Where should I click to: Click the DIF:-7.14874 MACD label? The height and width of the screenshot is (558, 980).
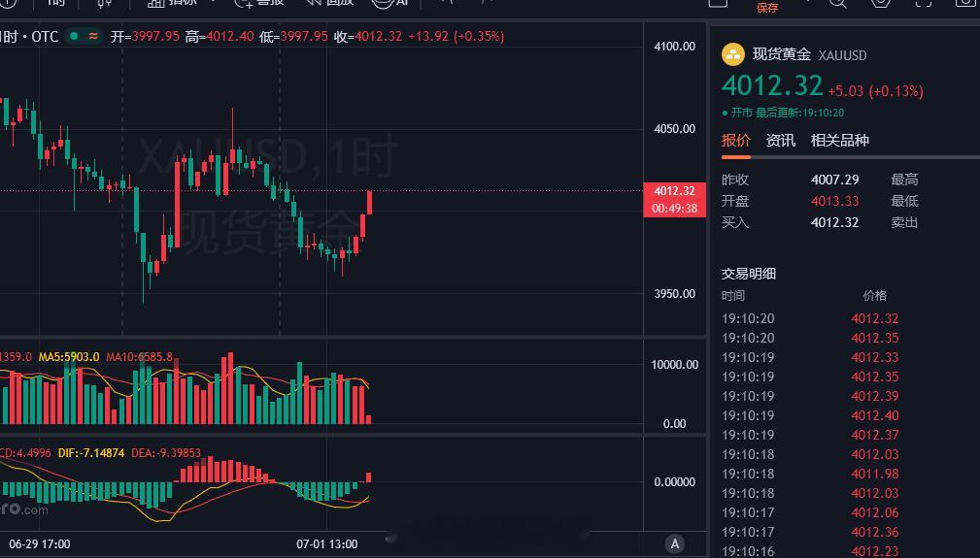pos(91,452)
